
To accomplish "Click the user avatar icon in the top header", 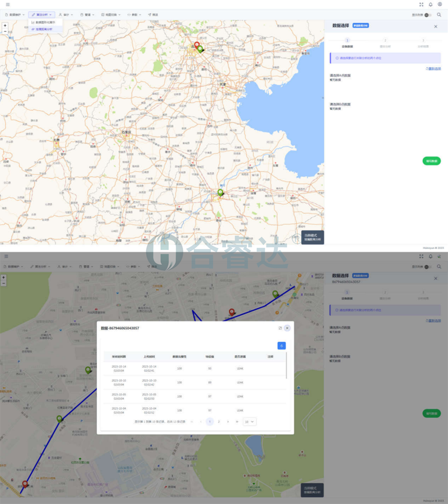I will pyautogui.click(x=440, y=4).
